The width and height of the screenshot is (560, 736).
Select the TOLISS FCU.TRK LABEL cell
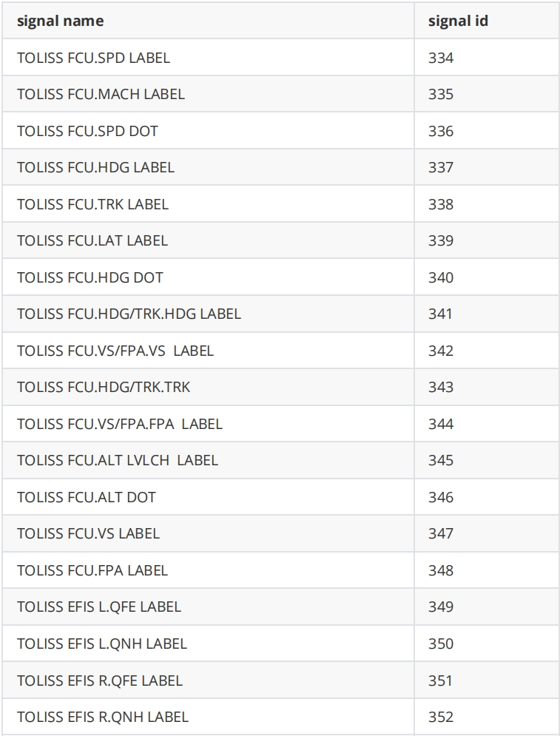click(92, 204)
